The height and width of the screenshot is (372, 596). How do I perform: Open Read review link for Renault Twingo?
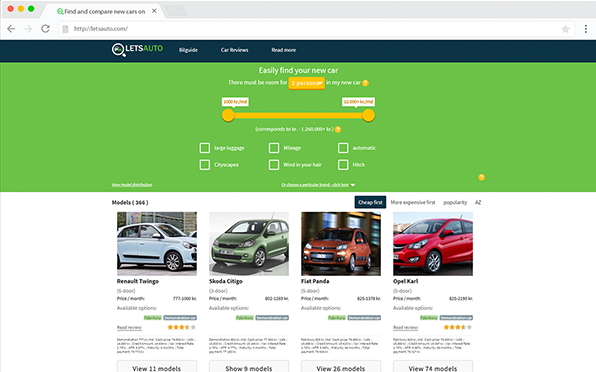click(129, 328)
